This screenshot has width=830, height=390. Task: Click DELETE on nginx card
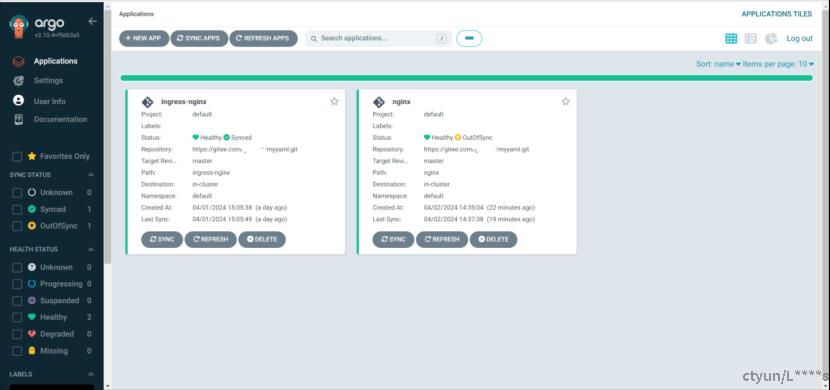(493, 240)
